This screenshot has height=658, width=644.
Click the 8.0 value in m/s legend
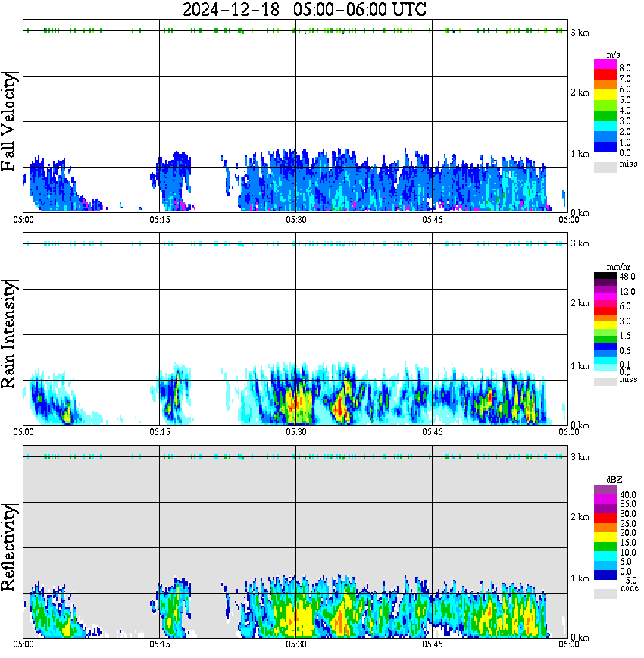click(x=625, y=68)
